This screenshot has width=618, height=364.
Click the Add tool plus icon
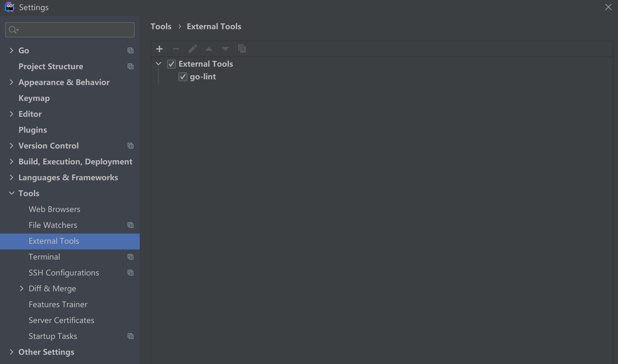(159, 49)
